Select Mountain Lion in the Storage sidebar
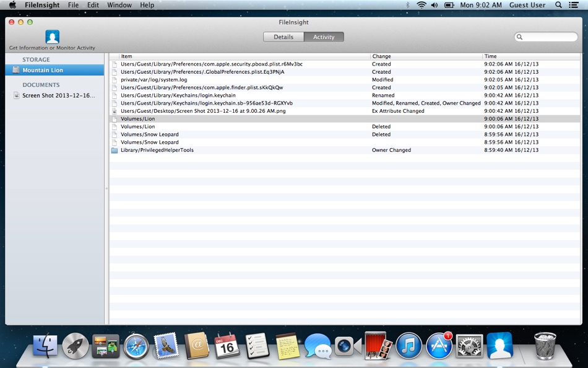Viewport: 588px width, 368px height. point(54,70)
